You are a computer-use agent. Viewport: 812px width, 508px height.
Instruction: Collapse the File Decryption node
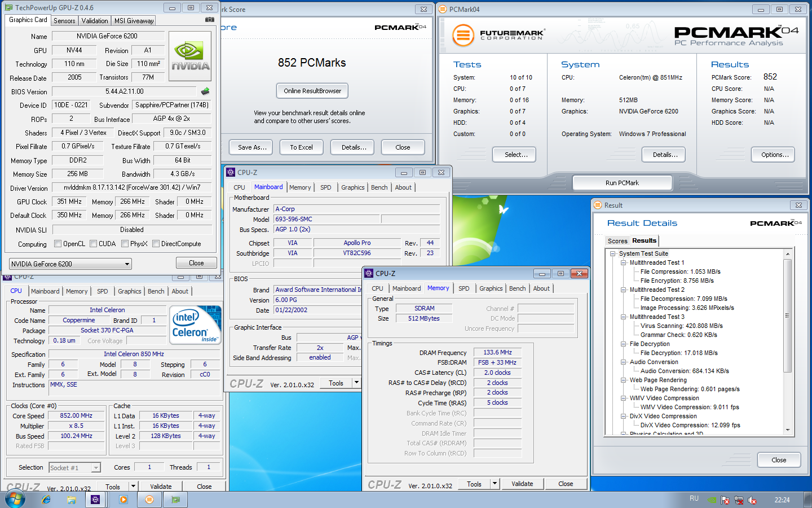624,344
